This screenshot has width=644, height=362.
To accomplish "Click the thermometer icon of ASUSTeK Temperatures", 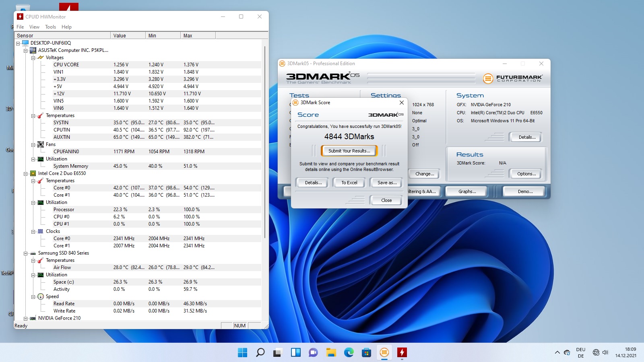I will [41, 115].
